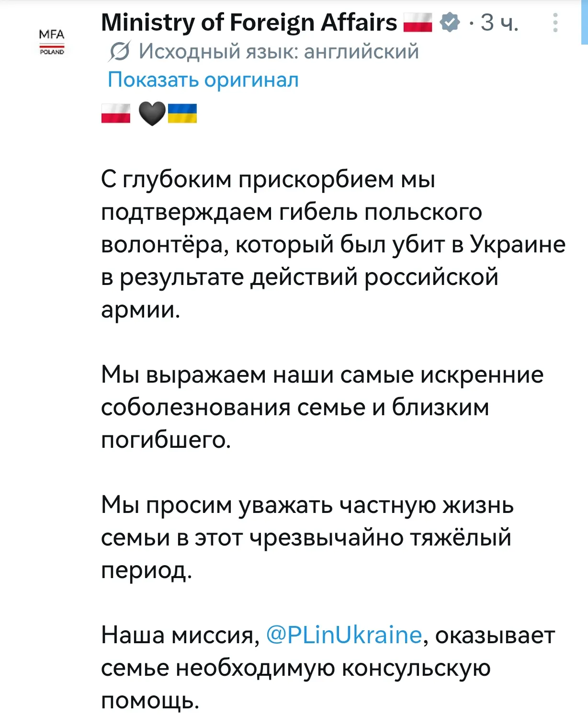Click Исходный язык: английский label
Viewport: 588px width, 716px height.
click(x=279, y=51)
